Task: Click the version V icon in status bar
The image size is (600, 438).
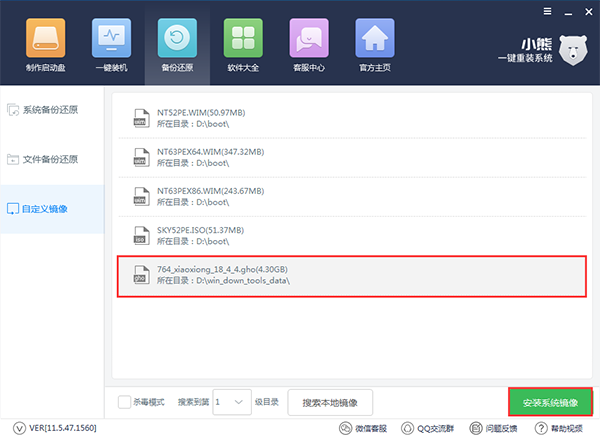Action: (20, 428)
